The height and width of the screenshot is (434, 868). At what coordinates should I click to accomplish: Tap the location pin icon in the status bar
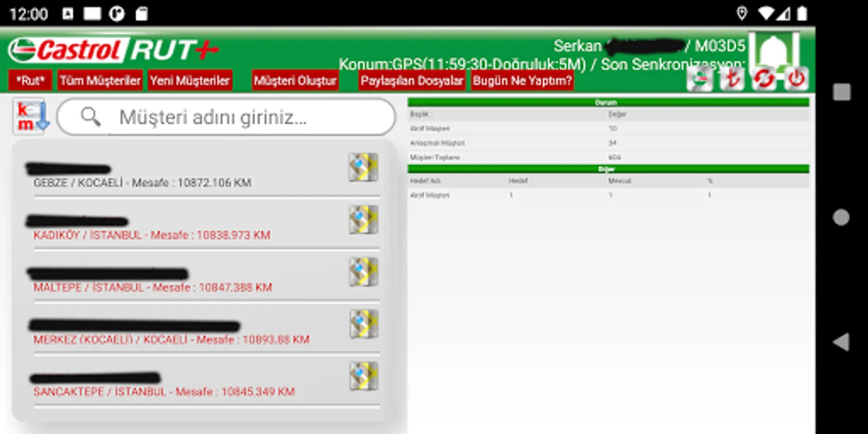[742, 14]
